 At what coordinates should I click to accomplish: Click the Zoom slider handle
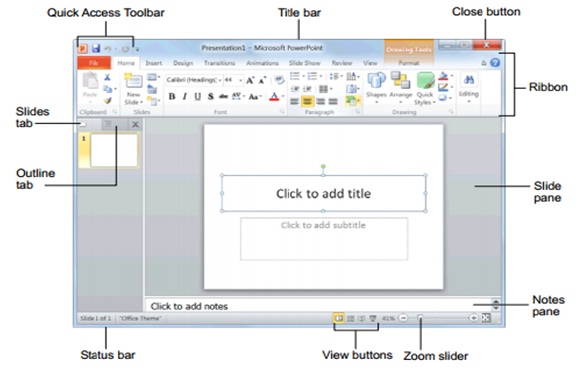(420, 318)
